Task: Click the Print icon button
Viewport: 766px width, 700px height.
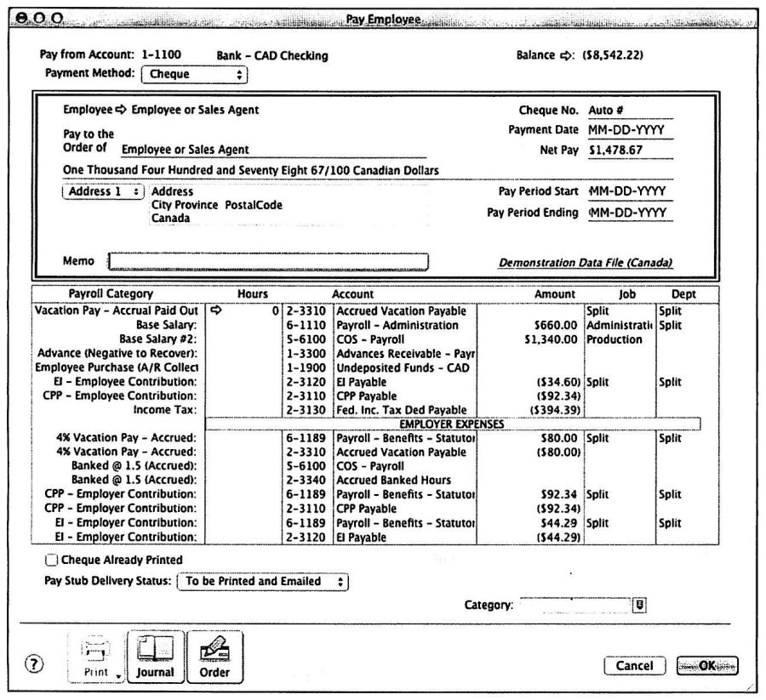Action: click(x=95, y=657)
